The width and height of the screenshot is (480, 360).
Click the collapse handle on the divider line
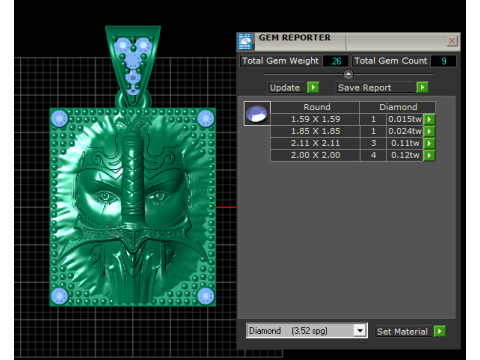pos(348,74)
